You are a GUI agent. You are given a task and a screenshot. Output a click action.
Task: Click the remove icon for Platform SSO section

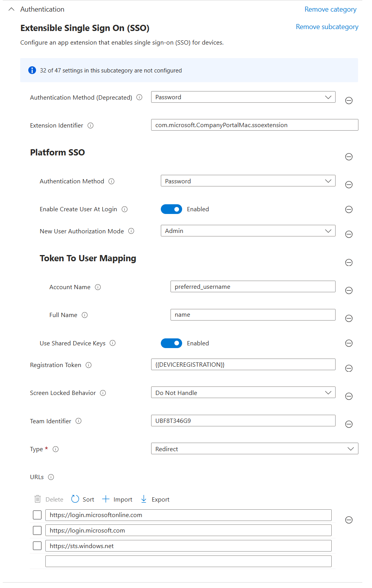(349, 157)
